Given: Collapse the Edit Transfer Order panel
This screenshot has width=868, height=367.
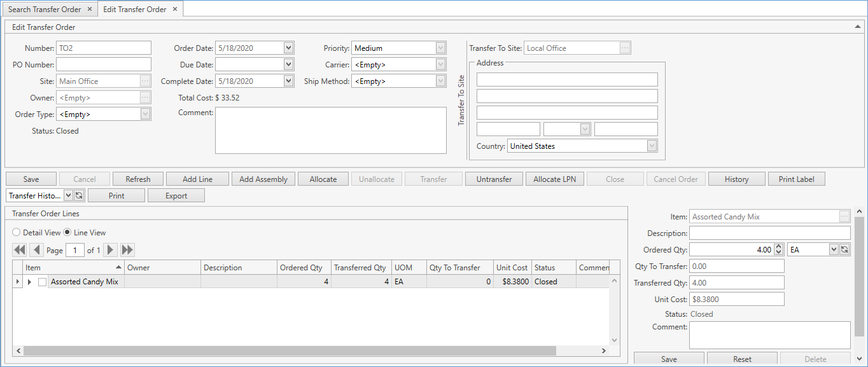Looking at the screenshot, I should 857,27.
